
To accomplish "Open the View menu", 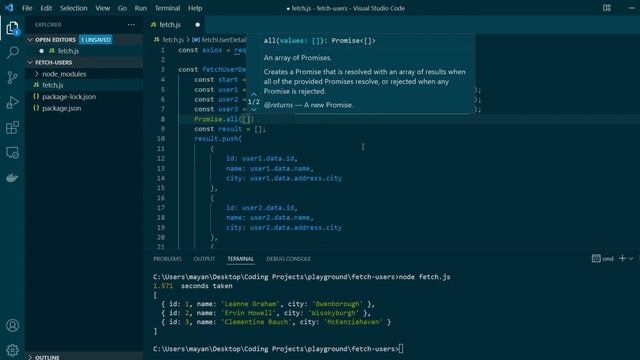I will coord(102,8).
